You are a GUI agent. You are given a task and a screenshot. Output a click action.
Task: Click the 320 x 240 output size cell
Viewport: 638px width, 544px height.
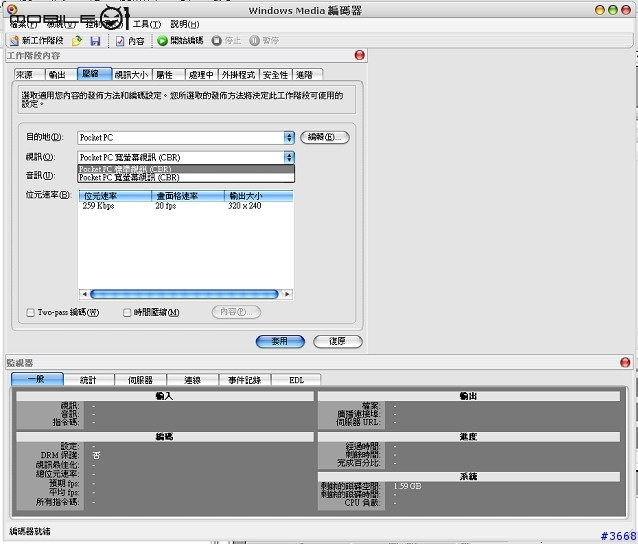click(x=245, y=206)
